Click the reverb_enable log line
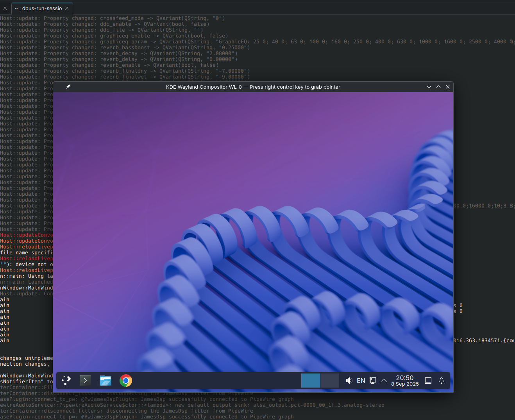The height and width of the screenshot is (420, 515). [109, 65]
